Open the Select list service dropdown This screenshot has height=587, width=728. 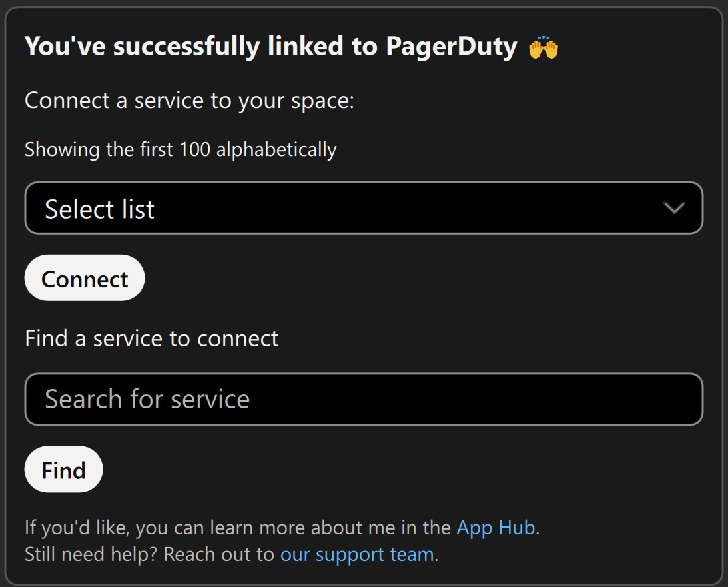(364, 208)
